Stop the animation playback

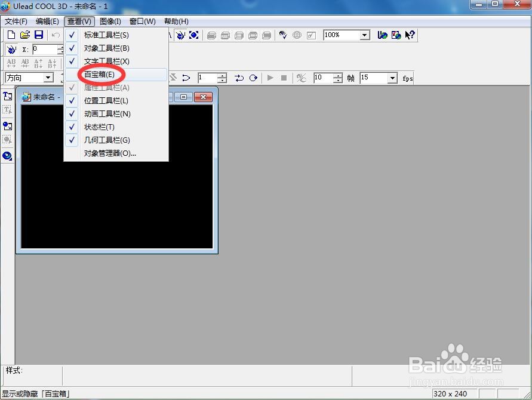(x=284, y=78)
